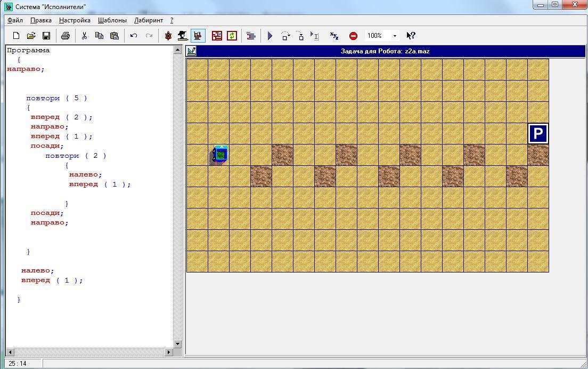588x369 pixels.
Task: Reset the maze with green refresh icon
Action: [x=232, y=36]
